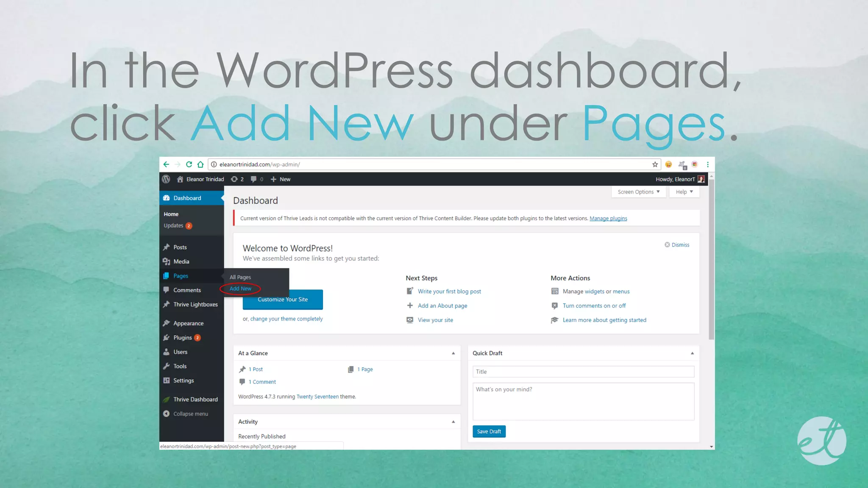
Task: Open the 1 Comment link
Action: (x=262, y=382)
